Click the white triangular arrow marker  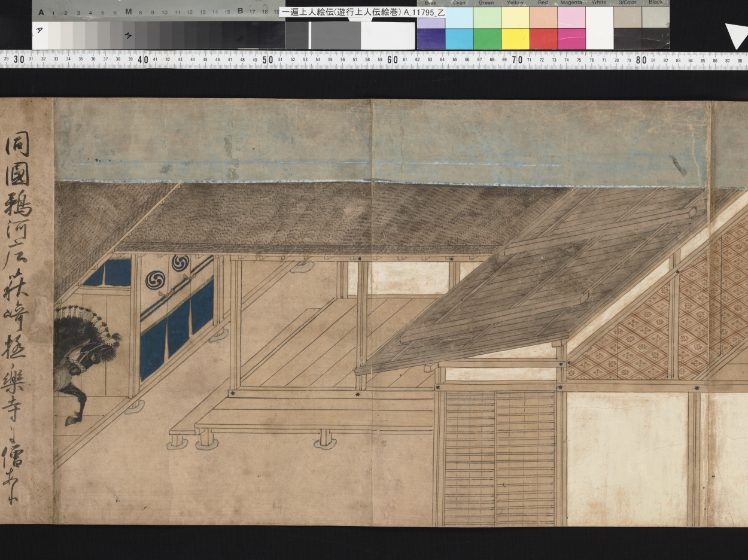(737, 36)
